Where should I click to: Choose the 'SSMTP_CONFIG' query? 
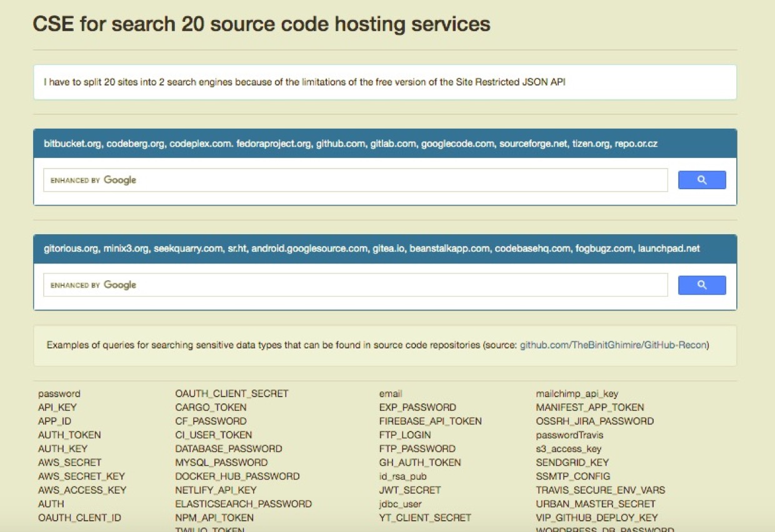(x=573, y=476)
